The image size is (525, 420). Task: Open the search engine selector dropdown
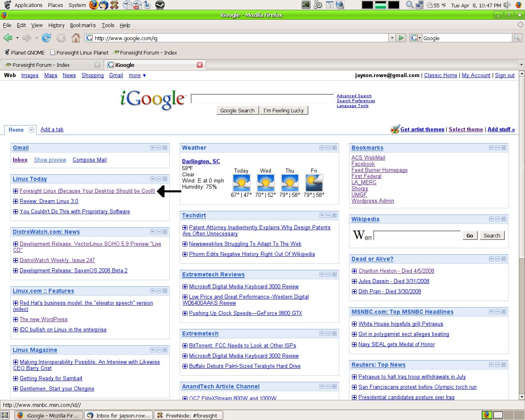(415, 38)
